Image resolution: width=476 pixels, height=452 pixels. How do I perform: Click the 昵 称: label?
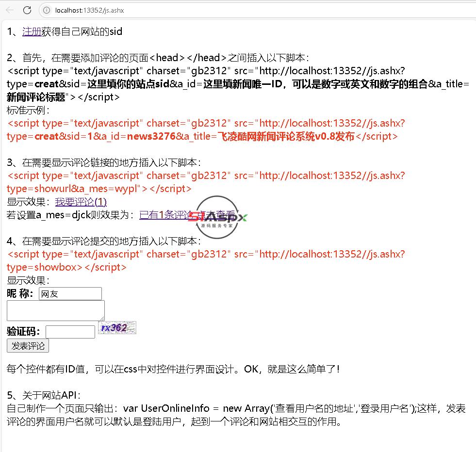coord(20,293)
